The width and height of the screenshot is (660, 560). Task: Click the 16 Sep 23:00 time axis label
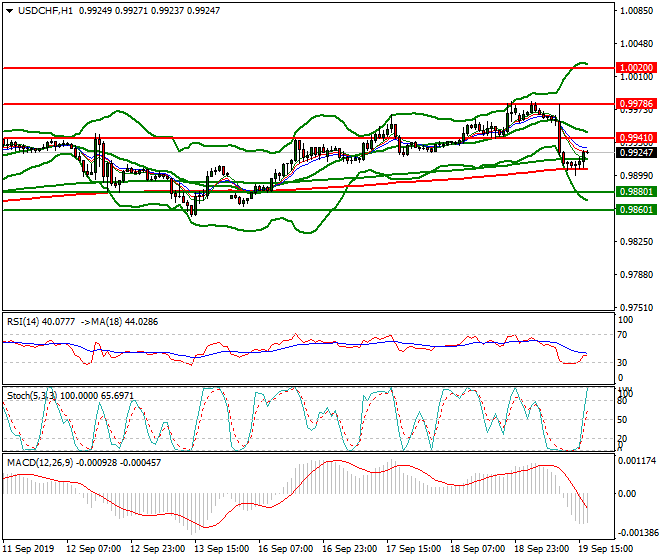(349, 549)
